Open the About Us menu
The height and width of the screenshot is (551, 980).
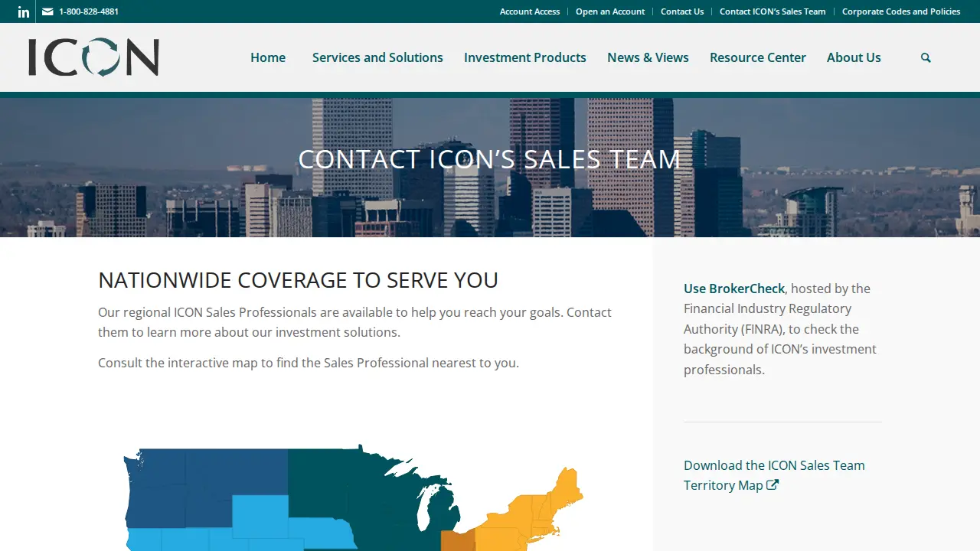click(x=854, y=57)
